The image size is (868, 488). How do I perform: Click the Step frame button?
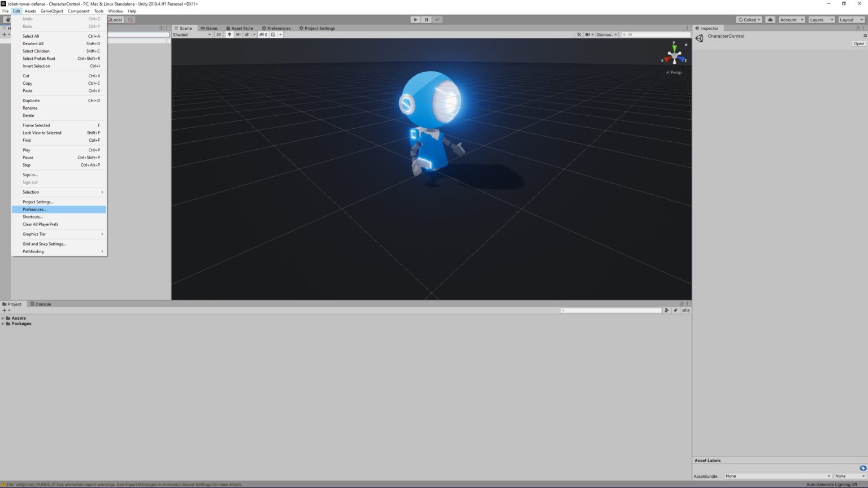click(x=437, y=19)
